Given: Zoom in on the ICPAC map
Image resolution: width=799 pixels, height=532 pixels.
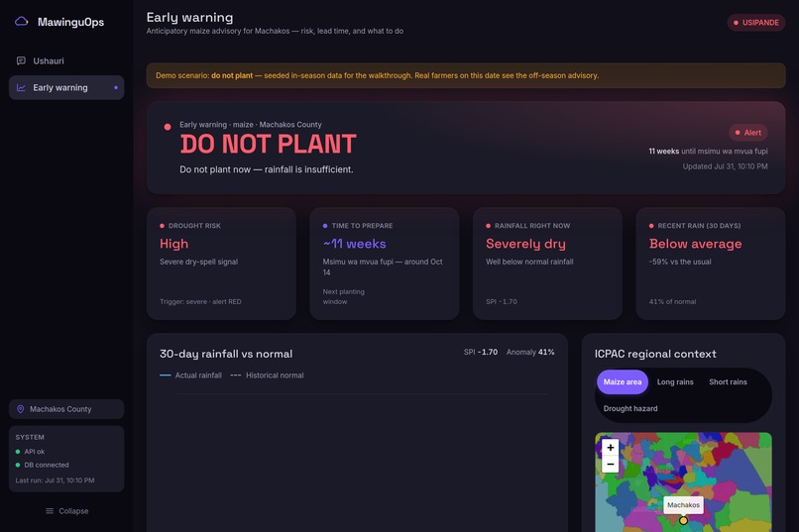Looking at the screenshot, I should [x=610, y=447].
